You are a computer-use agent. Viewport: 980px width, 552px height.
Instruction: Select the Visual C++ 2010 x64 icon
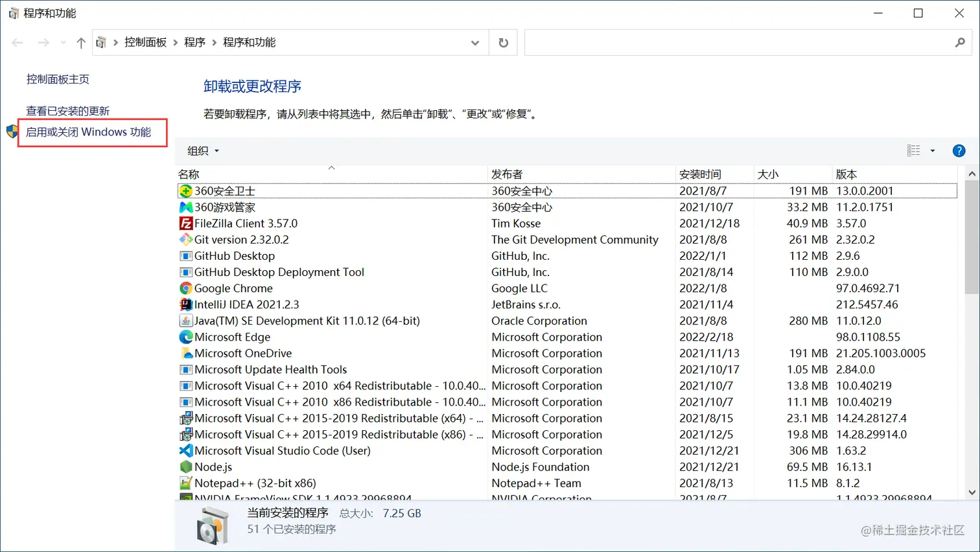186,385
